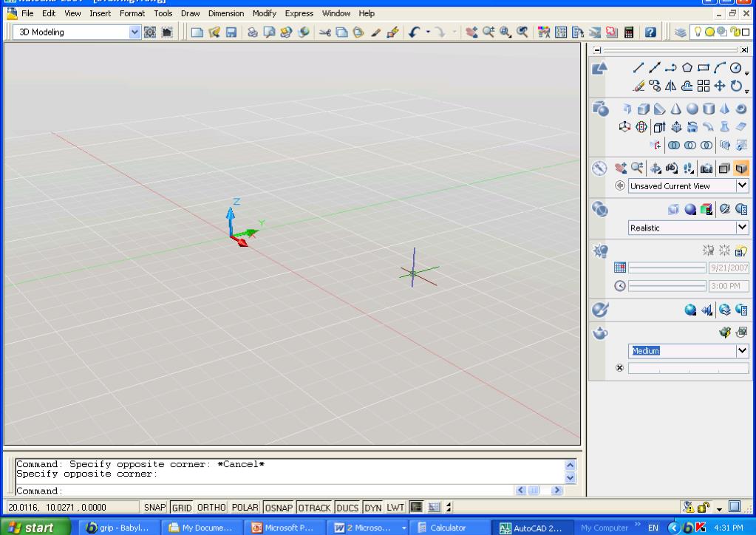The height and width of the screenshot is (535, 756).
Task: Open the Modify menu
Action: (265, 13)
